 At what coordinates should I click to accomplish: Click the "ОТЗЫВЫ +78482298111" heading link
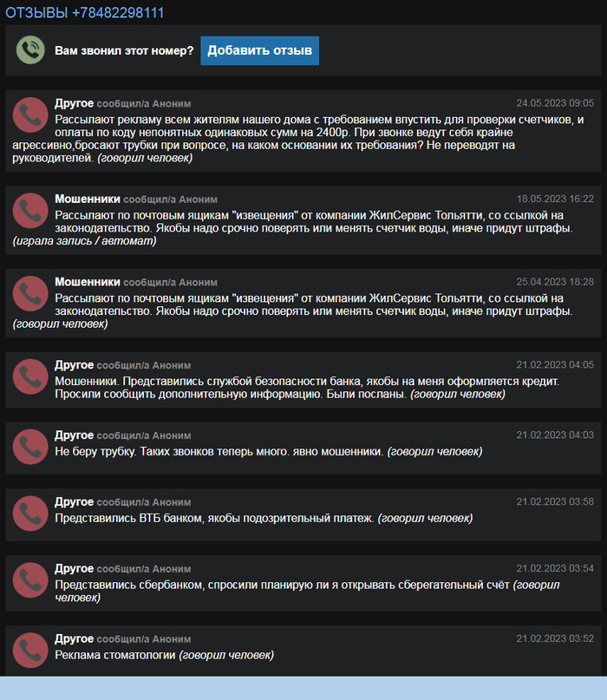click(x=84, y=13)
